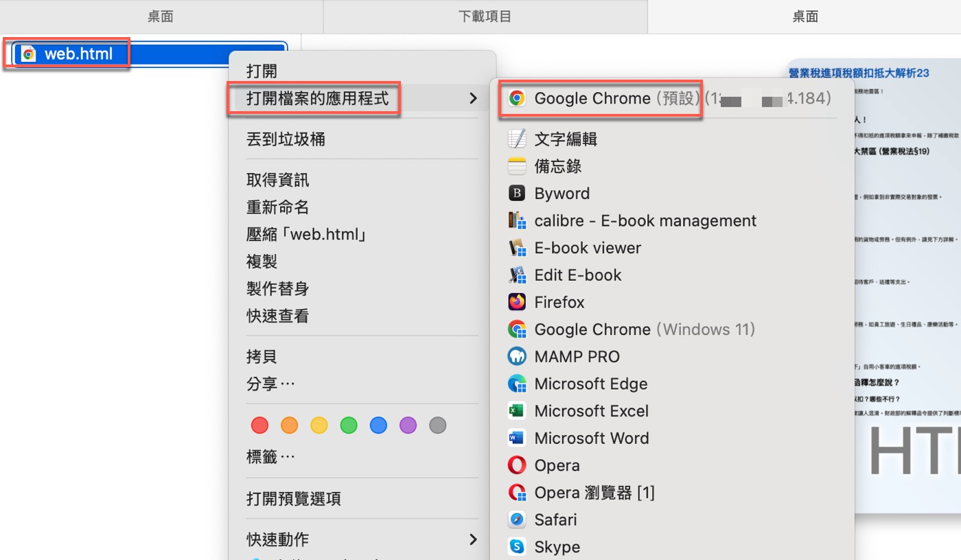
Task: Click the Notes (備忘錄) app icon
Action: pos(517,166)
